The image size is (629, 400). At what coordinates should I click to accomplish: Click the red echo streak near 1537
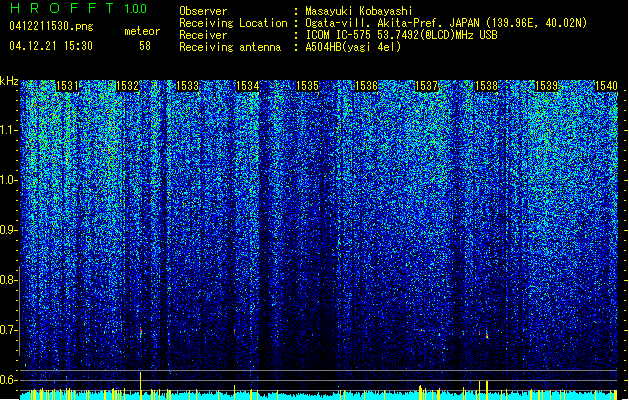tap(420, 330)
